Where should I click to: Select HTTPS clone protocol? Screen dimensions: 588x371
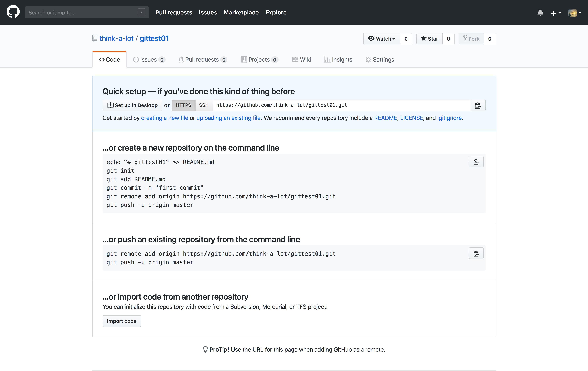coord(183,105)
